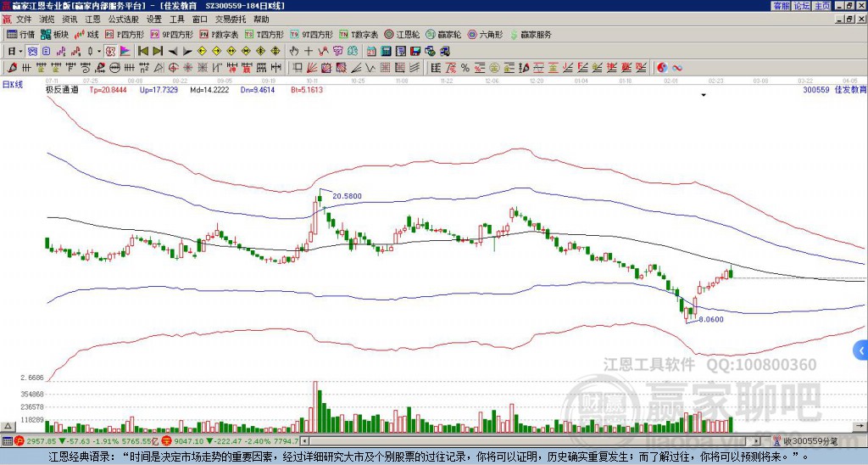The height and width of the screenshot is (465, 868).
Task: Open the T数字表 tool
Action: click(359, 34)
